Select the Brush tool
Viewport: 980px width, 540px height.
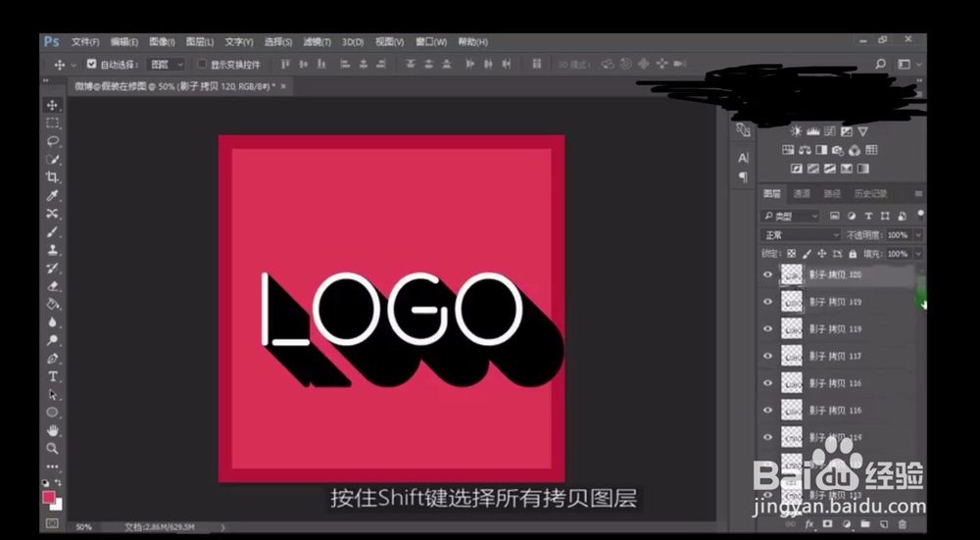pos(53,232)
